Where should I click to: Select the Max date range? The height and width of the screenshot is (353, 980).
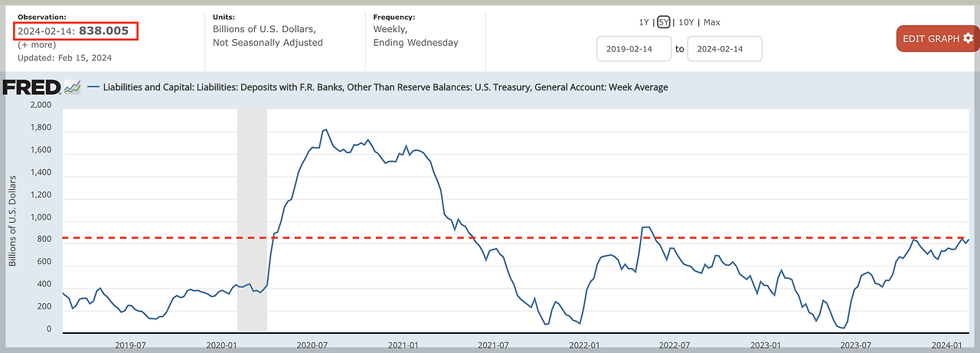(x=711, y=22)
